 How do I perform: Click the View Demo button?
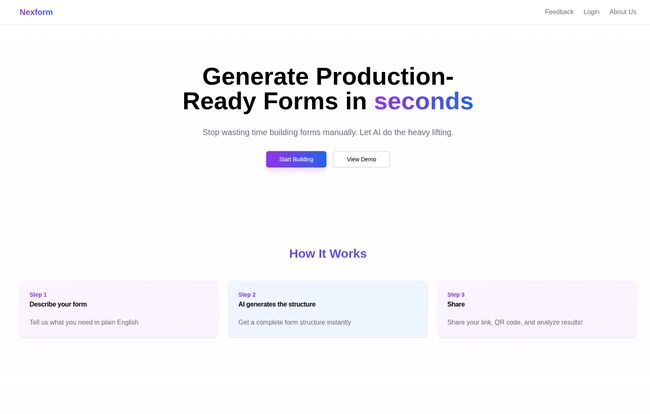[x=361, y=159]
